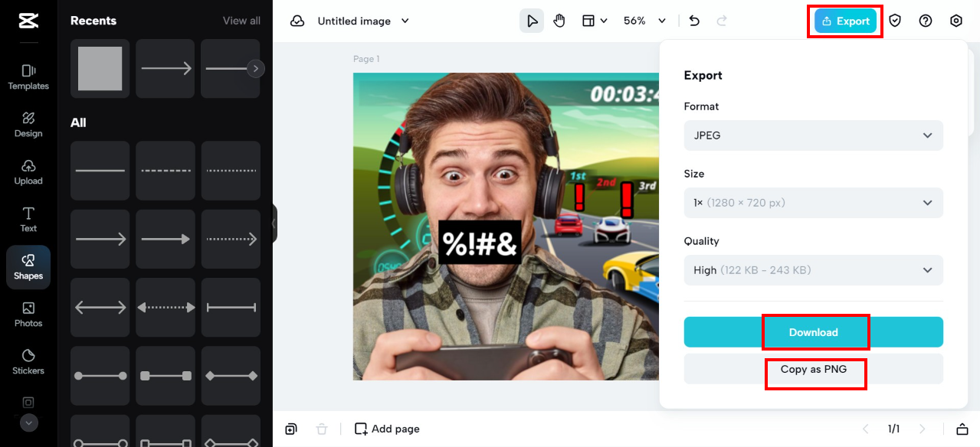Select the hand pan tool
The image size is (980, 447).
tap(559, 21)
